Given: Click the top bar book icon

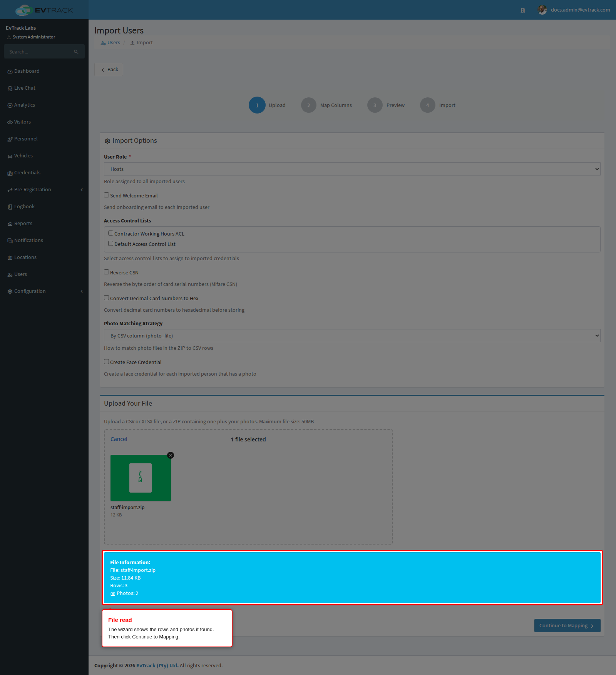Looking at the screenshot, I should (x=523, y=10).
